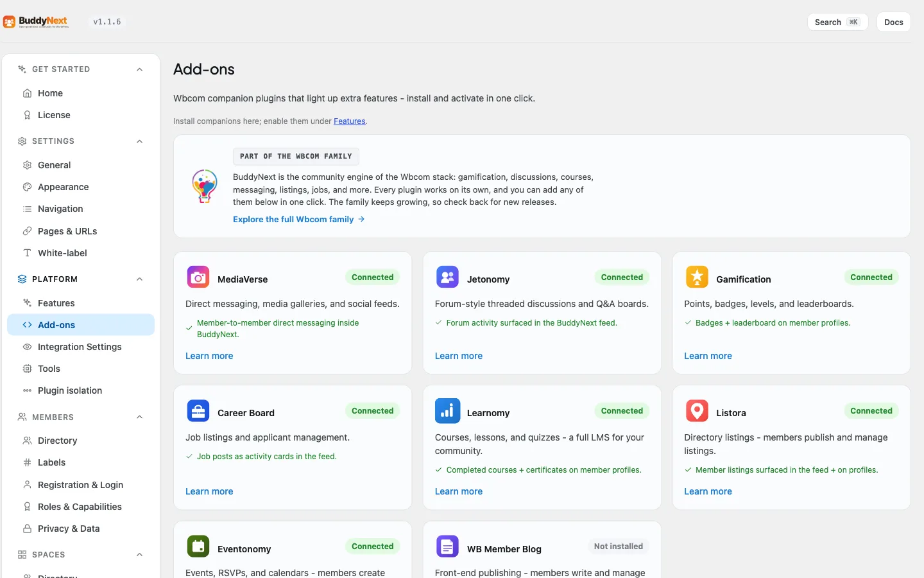924x578 pixels.
Task: Click the Features sparkle icon
Action: (27, 303)
